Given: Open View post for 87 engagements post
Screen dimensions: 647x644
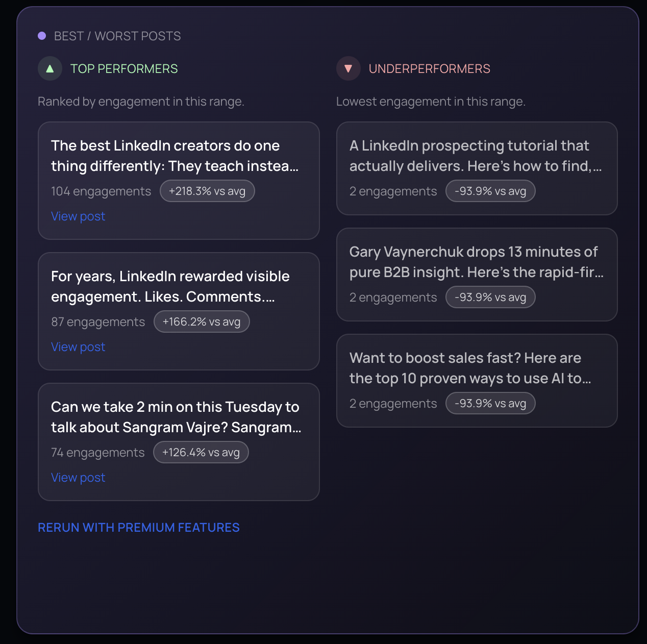Looking at the screenshot, I should pyautogui.click(x=78, y=347).
